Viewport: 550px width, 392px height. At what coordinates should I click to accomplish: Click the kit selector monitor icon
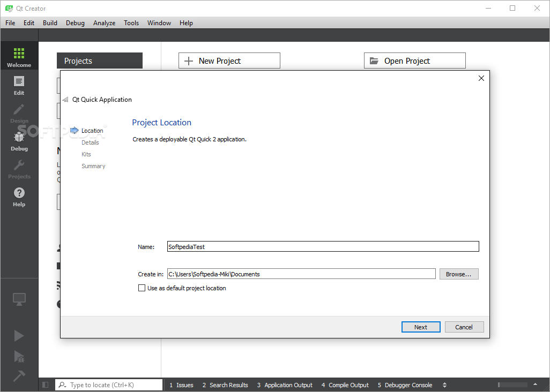click(19, 299)
